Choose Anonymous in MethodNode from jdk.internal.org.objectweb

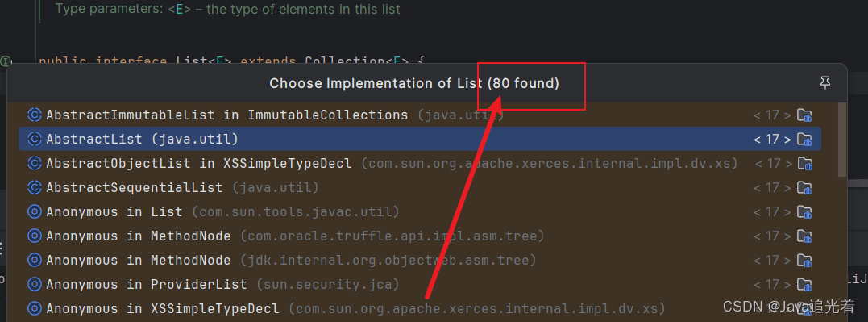coord(420,260)
